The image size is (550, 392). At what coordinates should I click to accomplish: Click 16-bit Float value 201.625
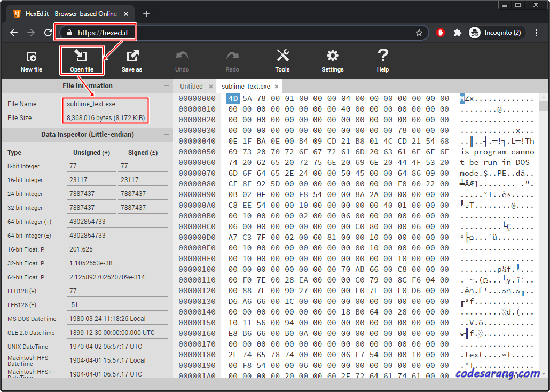coord(117,249)
